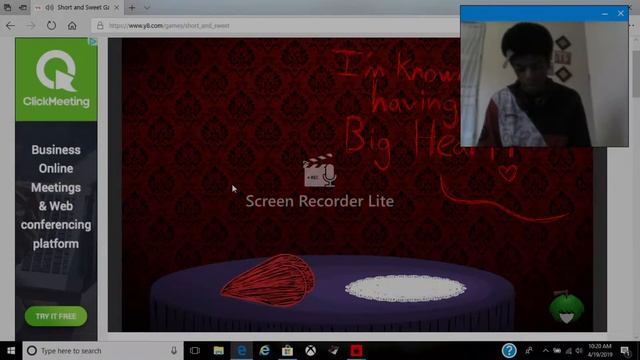The width and height of the screenshot is (640, 360).
Task: Click the red whisk on the table
Action: [269, 280]
